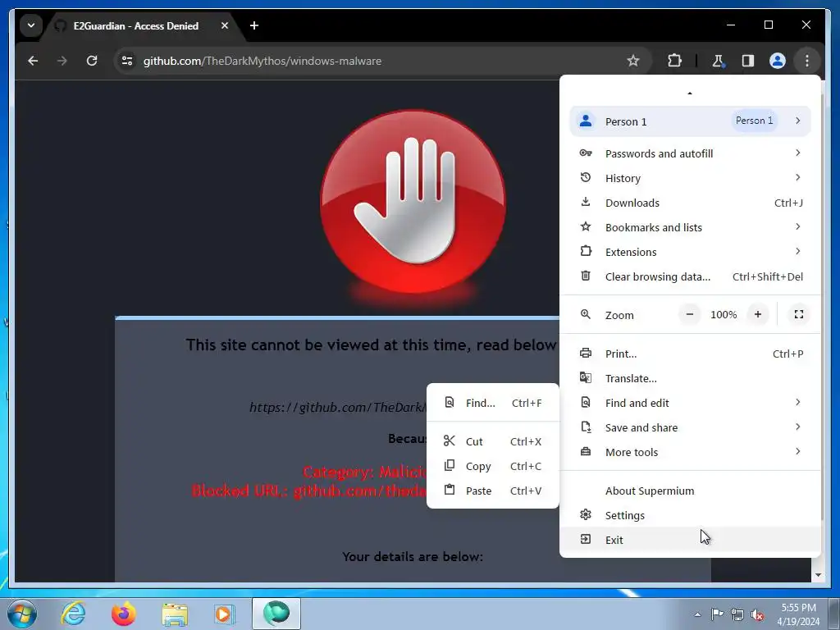Close the three-dot browser menu button
Viewport: 840px width, 630px height.
click(x=807, y=61)
